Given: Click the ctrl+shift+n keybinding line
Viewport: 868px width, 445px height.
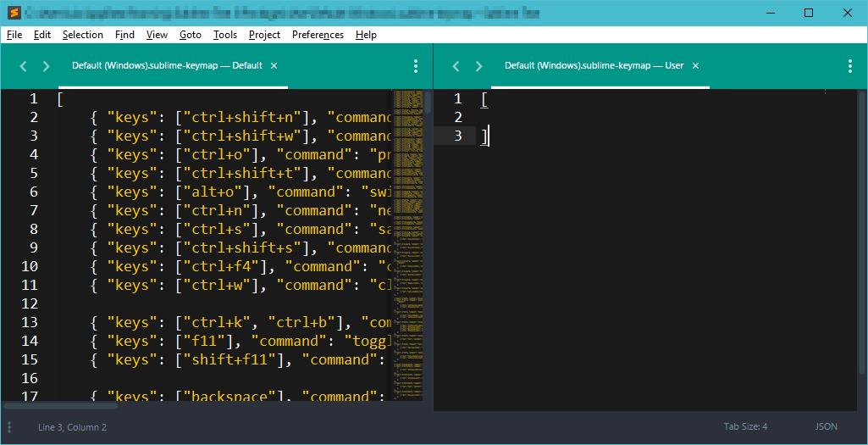Looking at the screenshot, I should tap(241, 117).
